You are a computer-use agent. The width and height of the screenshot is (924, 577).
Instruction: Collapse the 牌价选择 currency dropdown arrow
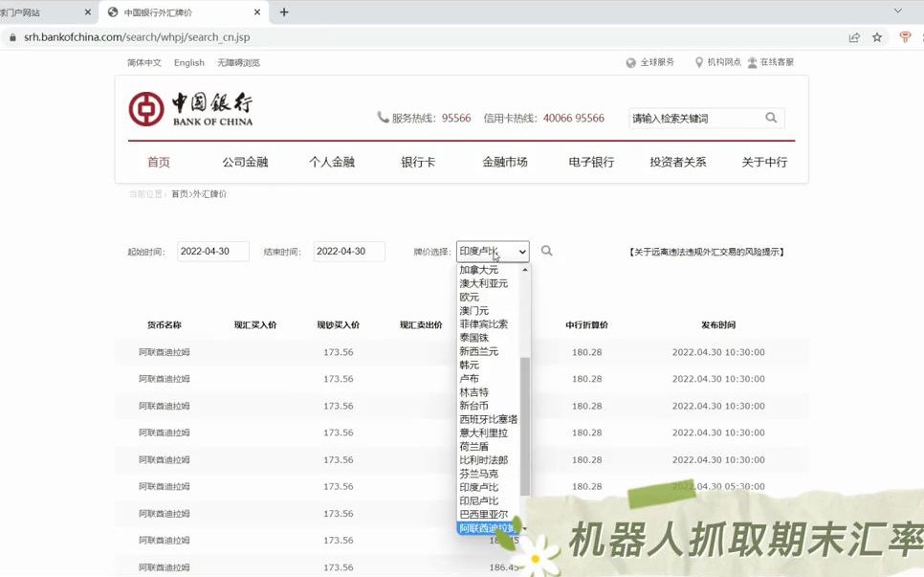coord(520,251)
